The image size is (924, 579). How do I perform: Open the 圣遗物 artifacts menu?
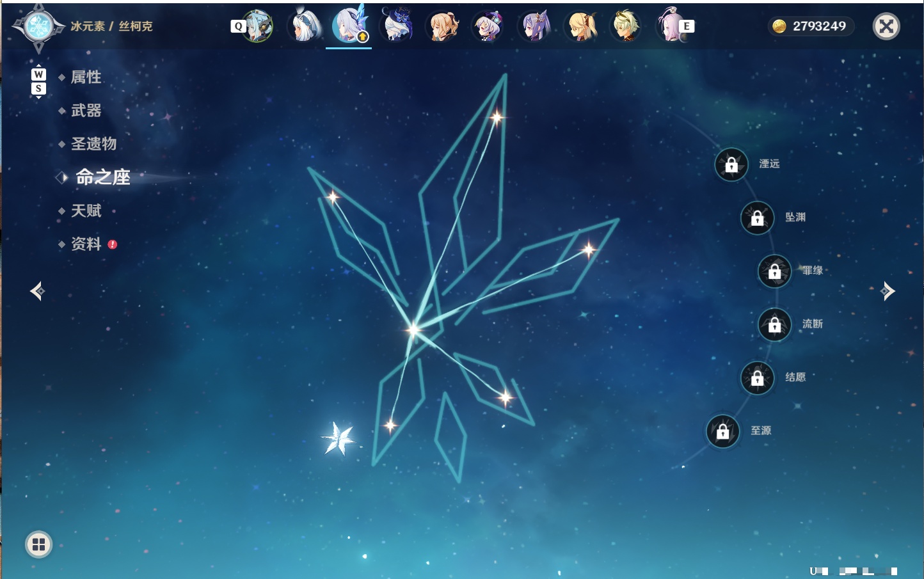(x=93, y=144)
